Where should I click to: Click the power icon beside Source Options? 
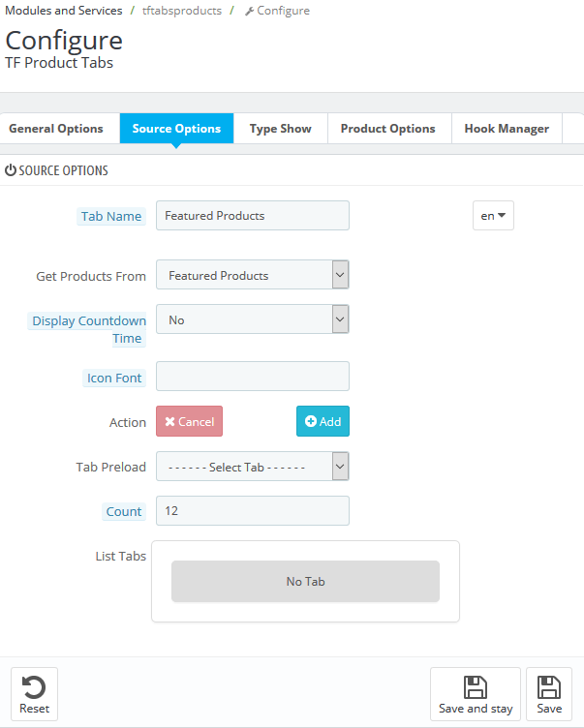pos(11,170)
